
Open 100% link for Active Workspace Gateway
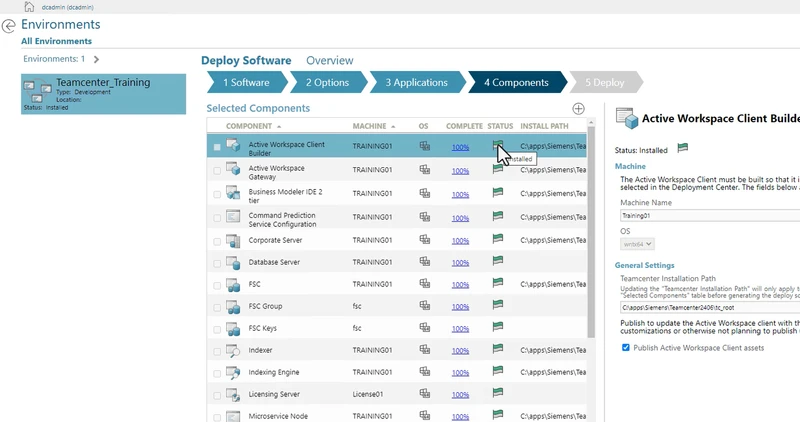tap(460, 171)
